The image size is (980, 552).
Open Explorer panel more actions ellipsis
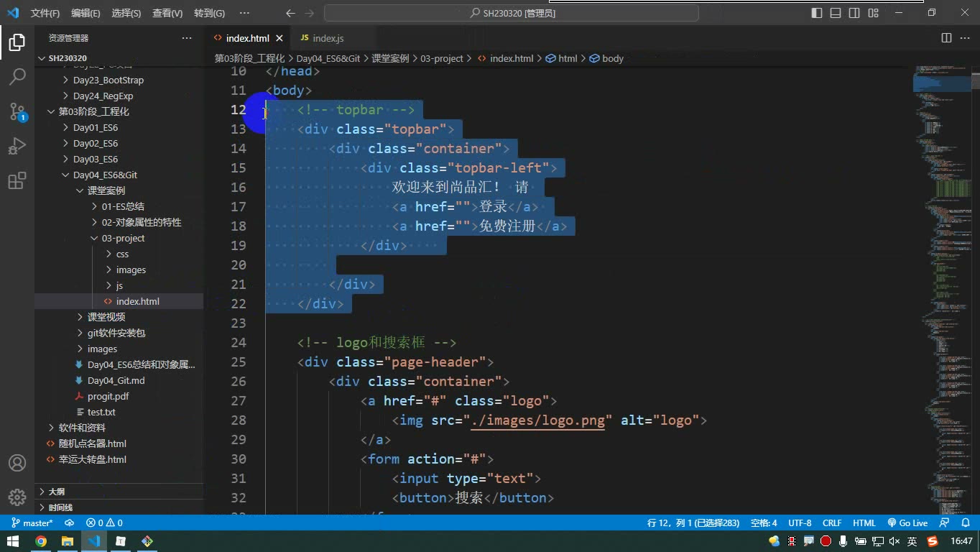tap(187, 38)
